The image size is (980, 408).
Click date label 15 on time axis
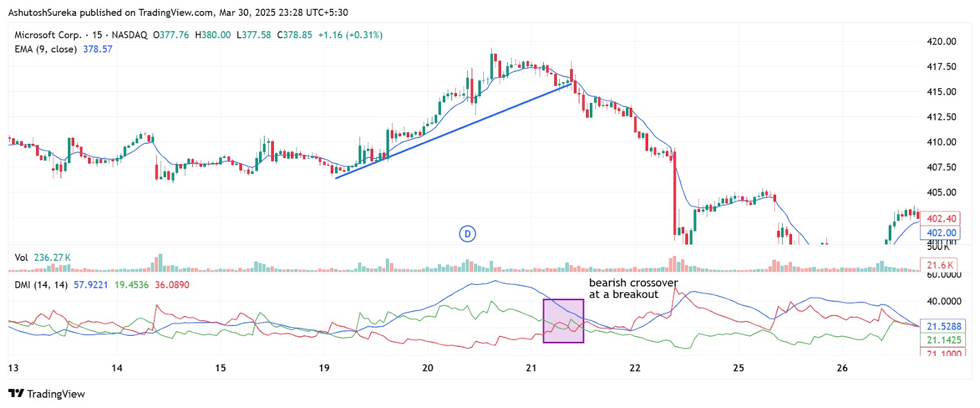(x=220, y=368)
